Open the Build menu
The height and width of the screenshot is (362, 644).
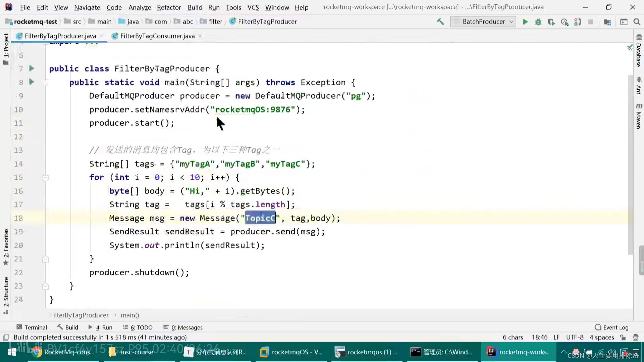coord(195,7)
